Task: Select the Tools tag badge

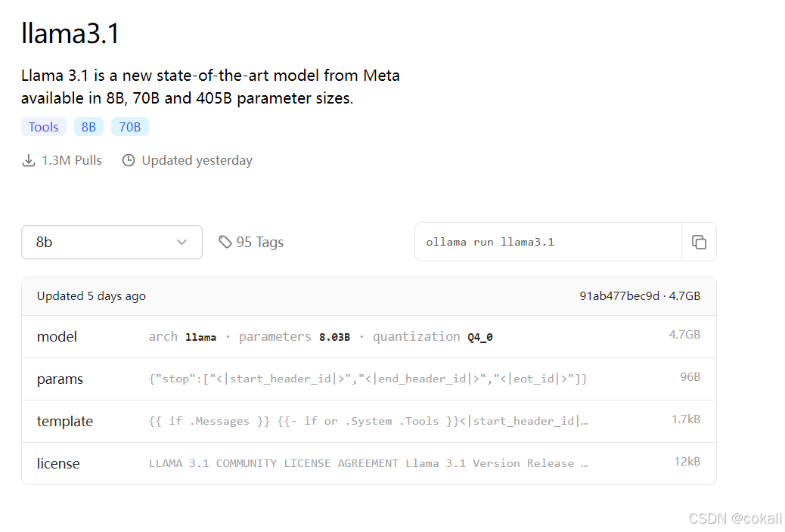Action: (x=44, y=127)
